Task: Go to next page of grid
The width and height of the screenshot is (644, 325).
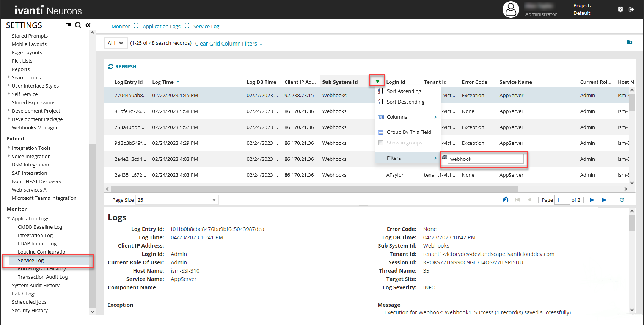Action: click(x=592, y=200)
